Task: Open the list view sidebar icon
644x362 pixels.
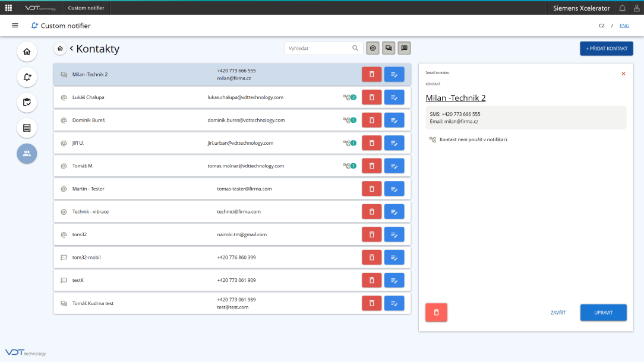Action: pyautogui.click(x=27, y=128)
